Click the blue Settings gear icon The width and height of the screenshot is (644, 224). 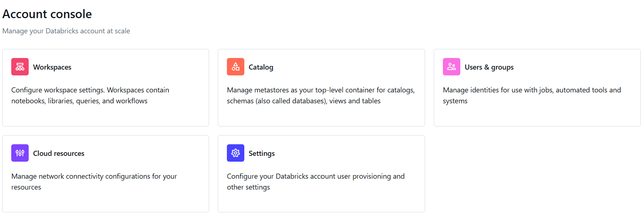[236, 153]
